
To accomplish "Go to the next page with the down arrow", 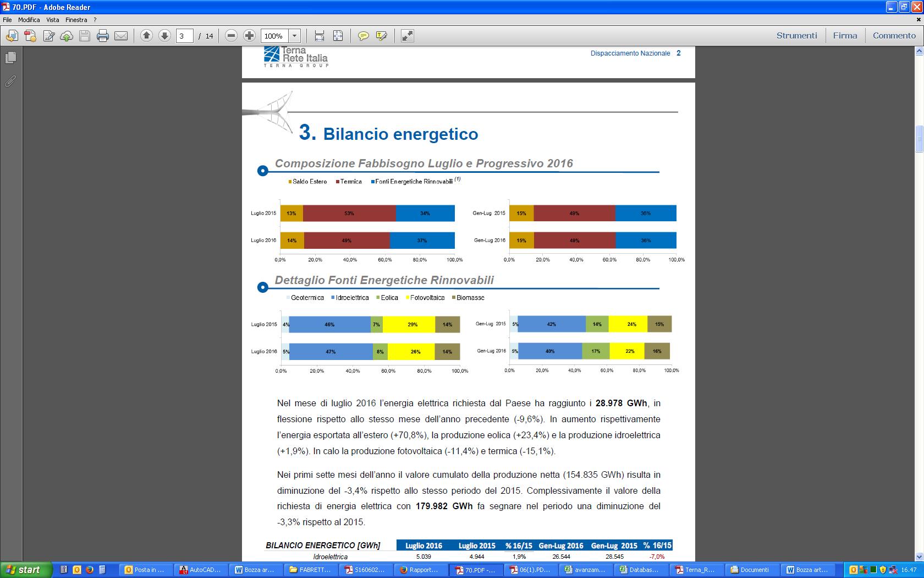I will [164, 36].
